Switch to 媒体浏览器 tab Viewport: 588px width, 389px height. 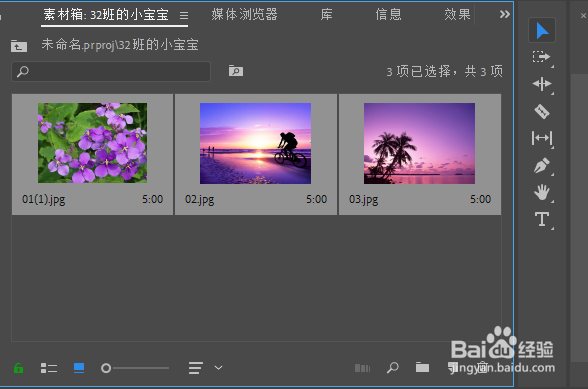tap(244, 14)
